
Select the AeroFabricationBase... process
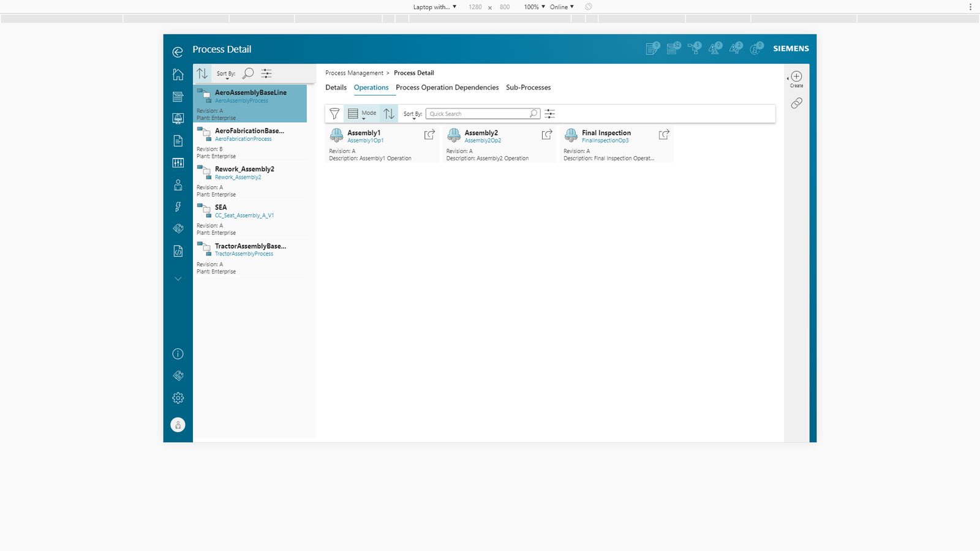point(250,142)
